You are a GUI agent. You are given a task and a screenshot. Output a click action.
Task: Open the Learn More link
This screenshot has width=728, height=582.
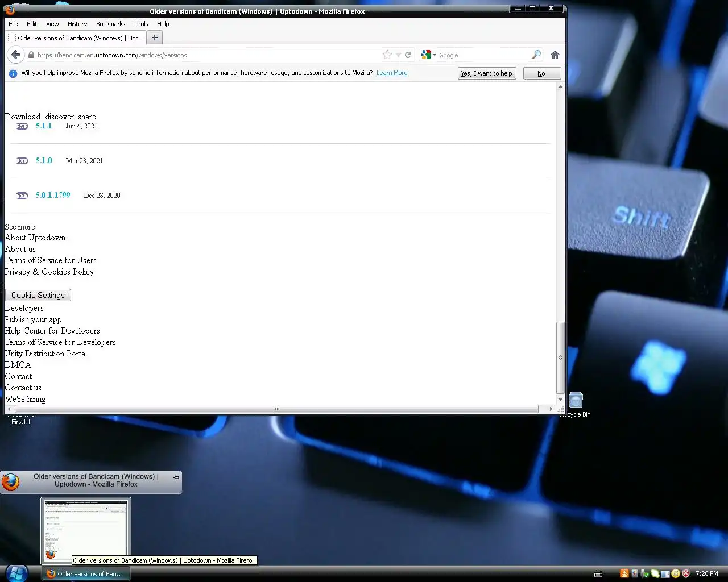coord(392,73)
